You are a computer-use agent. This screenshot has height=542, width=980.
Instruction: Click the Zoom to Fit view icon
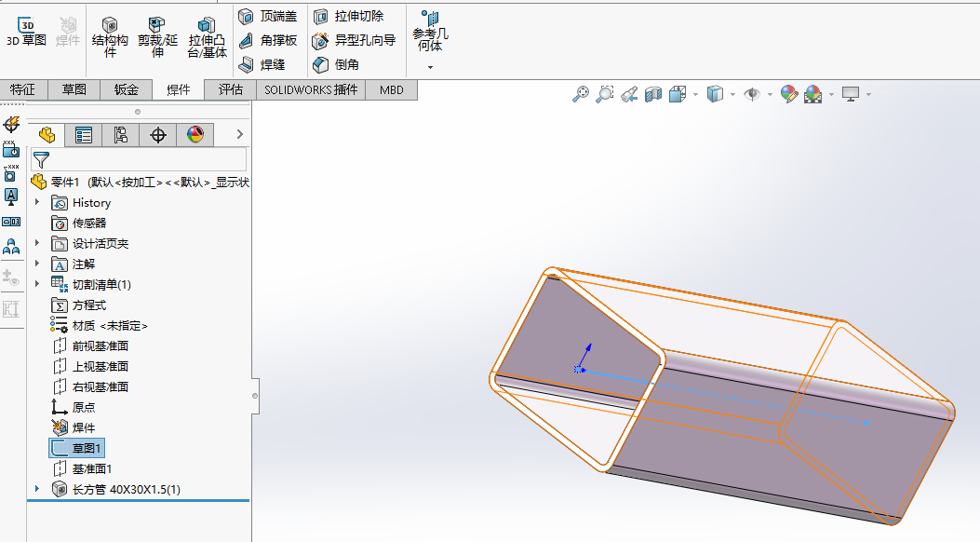click(581, 94)
